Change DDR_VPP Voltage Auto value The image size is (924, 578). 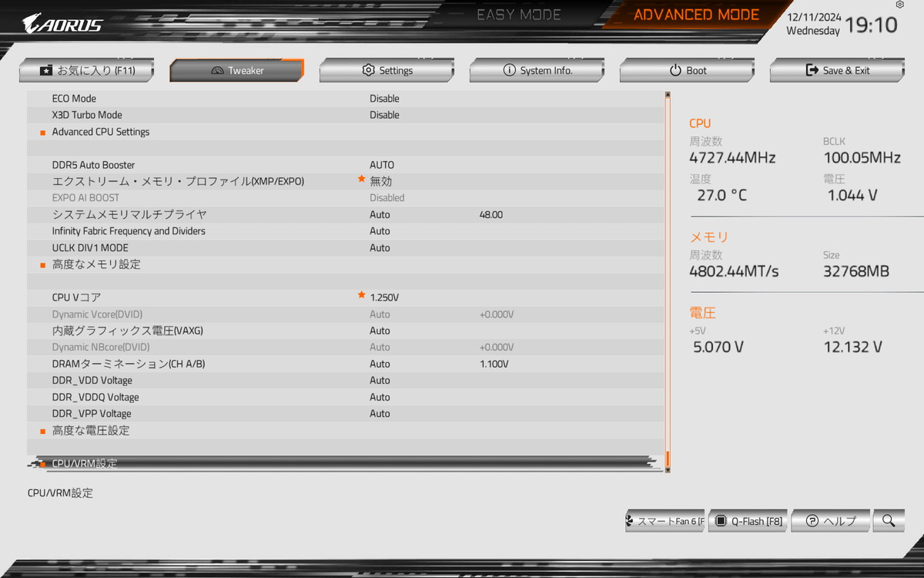point(380,414)
